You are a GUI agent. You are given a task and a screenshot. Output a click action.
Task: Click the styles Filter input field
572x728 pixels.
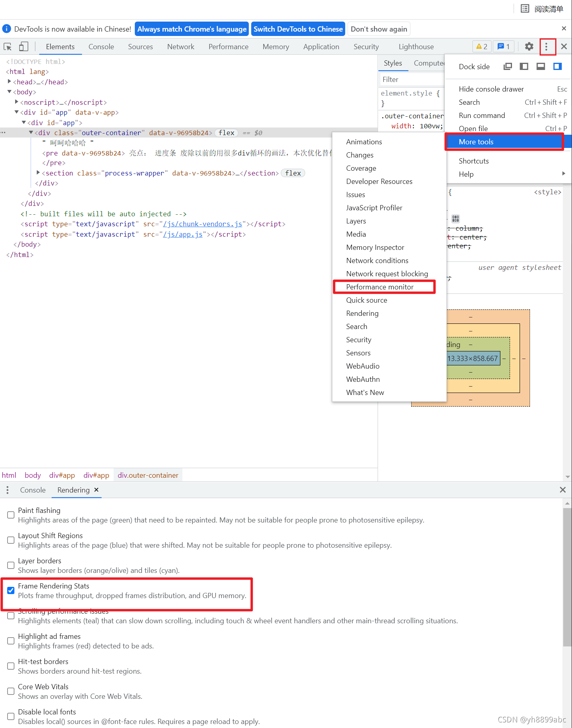tap(412, 80)
